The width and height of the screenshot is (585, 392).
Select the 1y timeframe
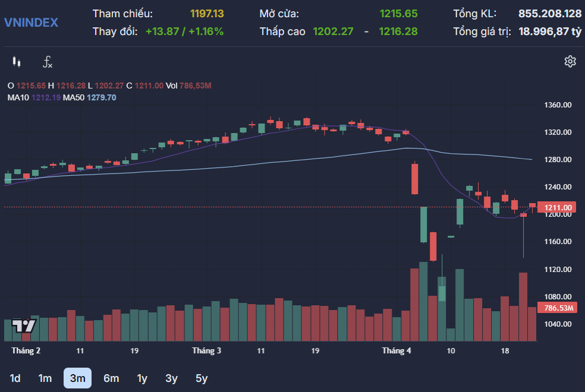pyautogui.click(x=141, y=378)
